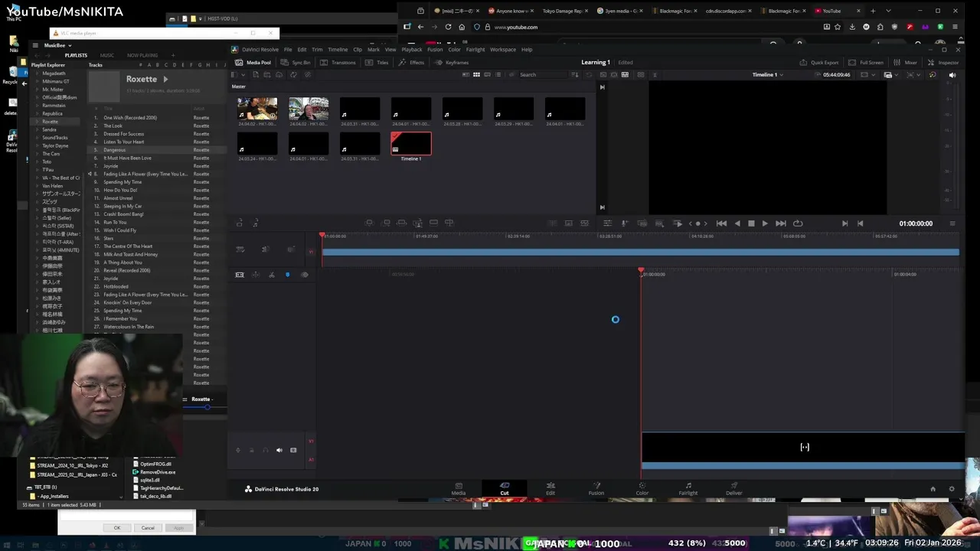Switch to the Edit page
The image size is (980, 551).
[550, 488]
